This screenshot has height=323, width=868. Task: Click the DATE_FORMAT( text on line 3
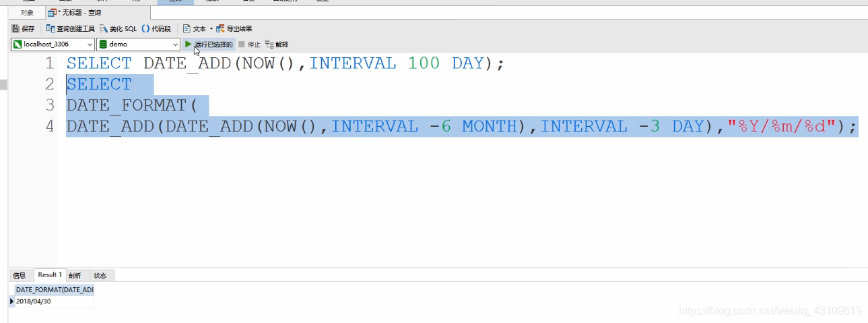[x=131, y=105]
